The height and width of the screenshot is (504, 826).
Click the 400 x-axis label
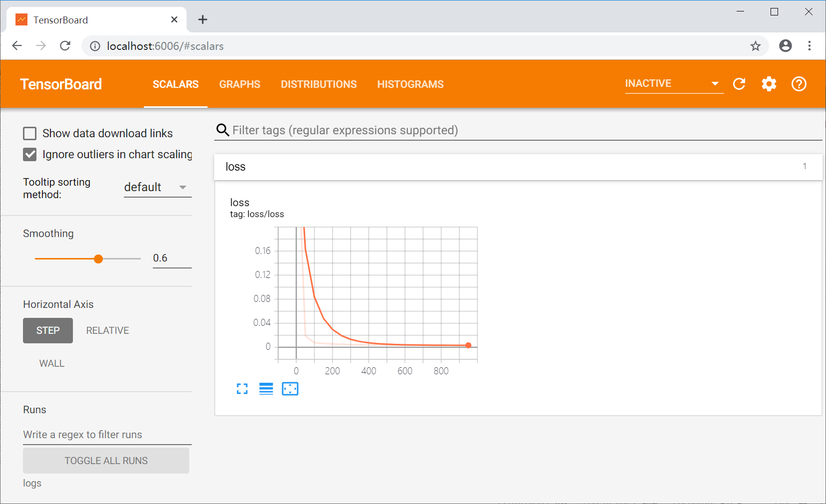click(x=369, y=371)
